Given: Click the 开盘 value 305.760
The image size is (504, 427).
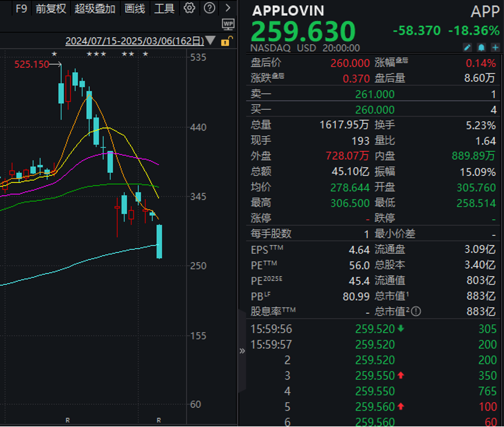Looking at the screenshot, I should tap(476, 187).
